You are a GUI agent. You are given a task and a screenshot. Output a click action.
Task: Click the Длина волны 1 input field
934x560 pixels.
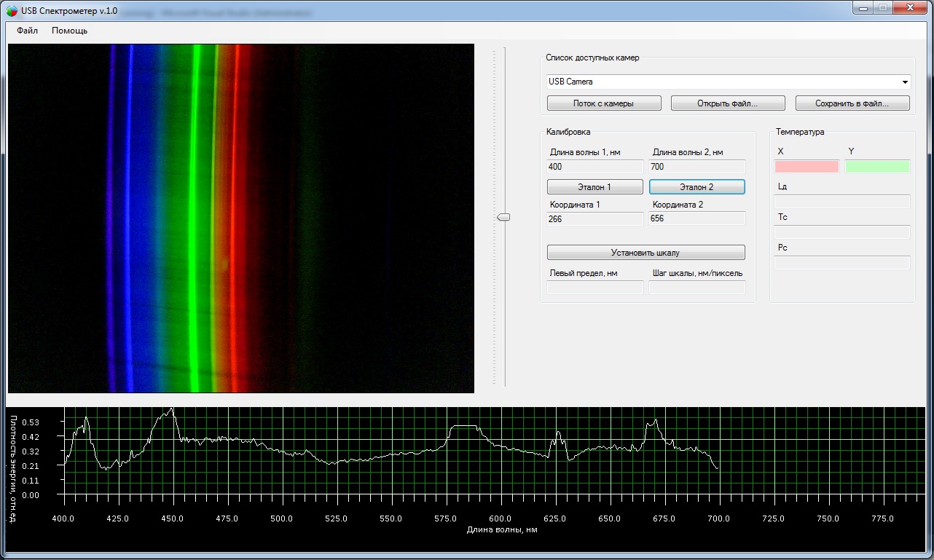pos(595,167)
